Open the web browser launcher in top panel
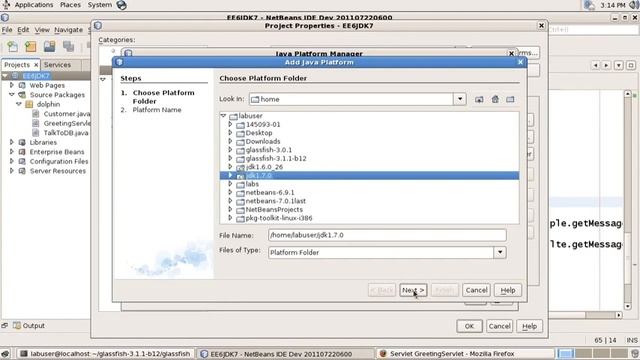640x360 pixels. pyautogui.click(x=121, y=5)
